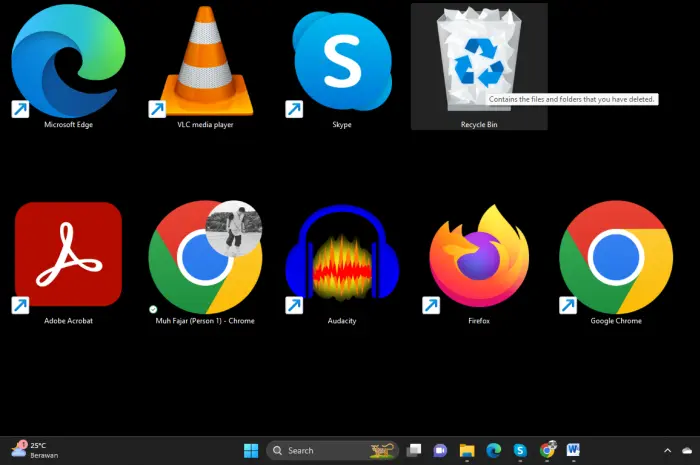Image resolution: width=700 pixels, height=465 pixels.
Task: Open the Chat (Teams) taskbar icon
Action: pos(440,451)
